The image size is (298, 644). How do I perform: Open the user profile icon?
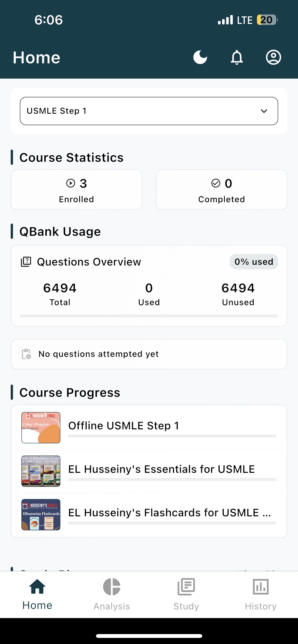[273, 57]
